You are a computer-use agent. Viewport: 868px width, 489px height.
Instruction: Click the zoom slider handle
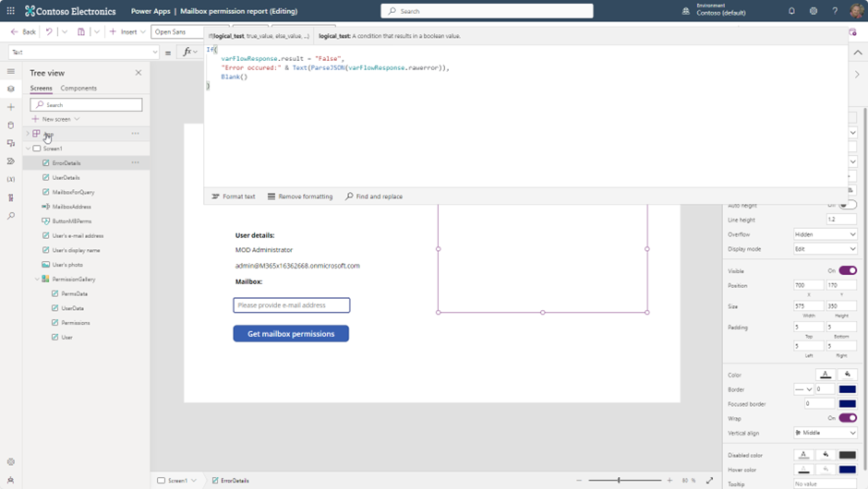pos(619,480)
